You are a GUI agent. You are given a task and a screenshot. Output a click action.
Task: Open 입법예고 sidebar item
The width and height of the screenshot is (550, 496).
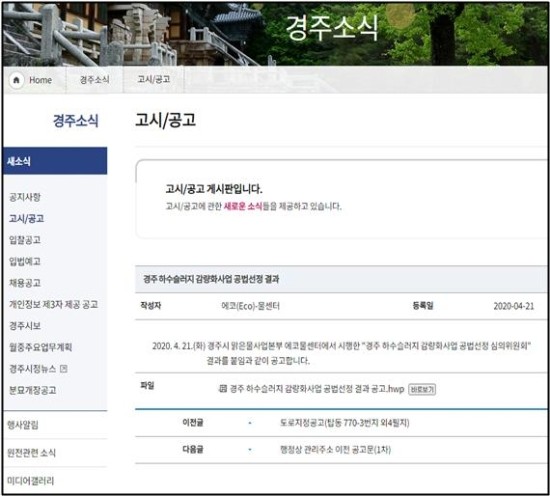[25, 261]
